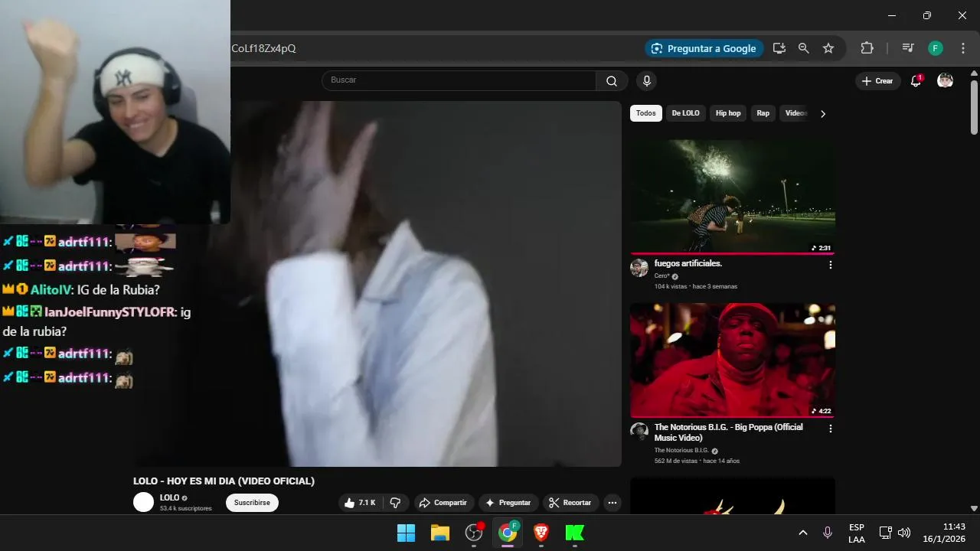Click the zoom magnifier icon in address bar
Viewport: 980px width, 551px height.
tap(803, 48)
